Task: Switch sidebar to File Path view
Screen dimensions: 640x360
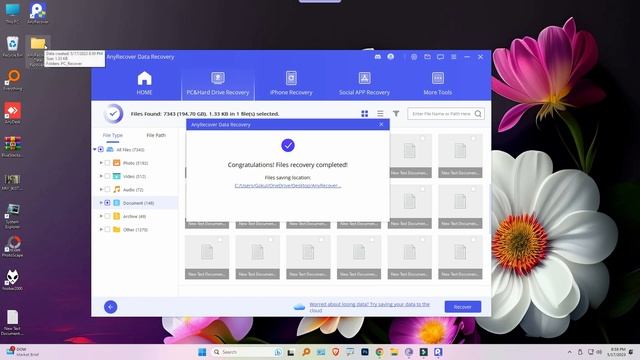Action: click(156, 135)
